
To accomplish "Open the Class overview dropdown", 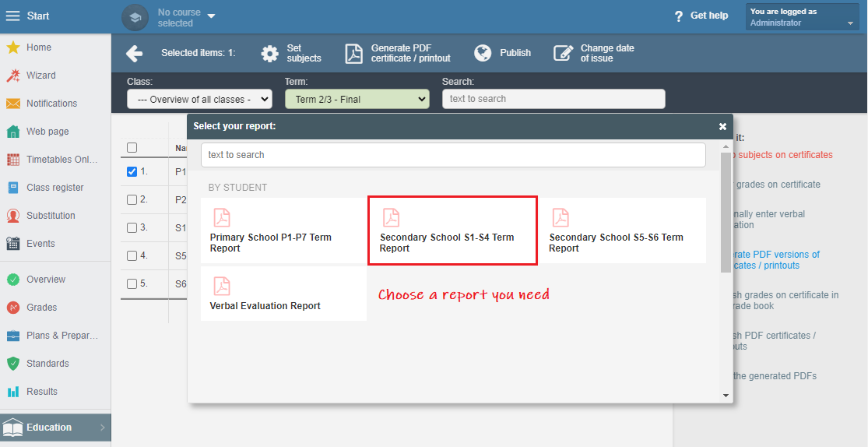I will pos(199,99).
